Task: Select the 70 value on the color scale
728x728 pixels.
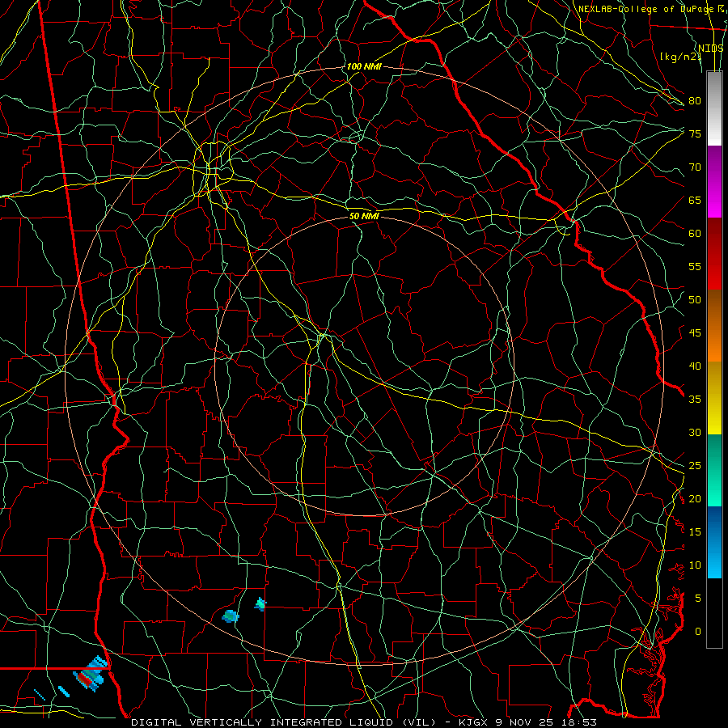Action: click(x=695, y=167)
